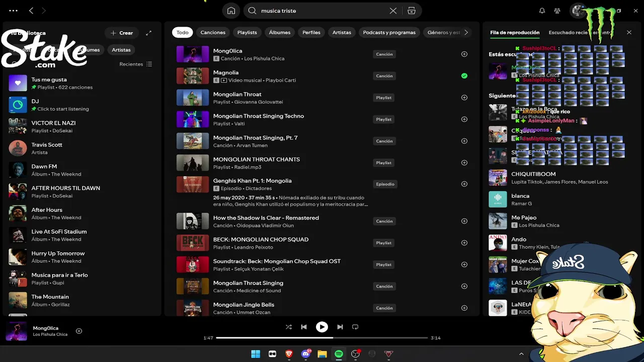The width and height of the screenshot is (644, 362).
Task: Open Dawn FM album
Action: click(83, 170)
